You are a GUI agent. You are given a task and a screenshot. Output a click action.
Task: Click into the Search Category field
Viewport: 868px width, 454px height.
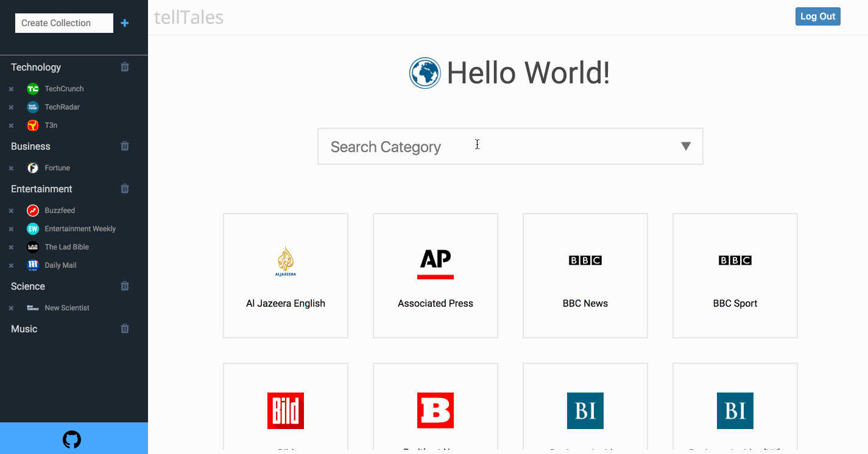click(x=510, y=146)
